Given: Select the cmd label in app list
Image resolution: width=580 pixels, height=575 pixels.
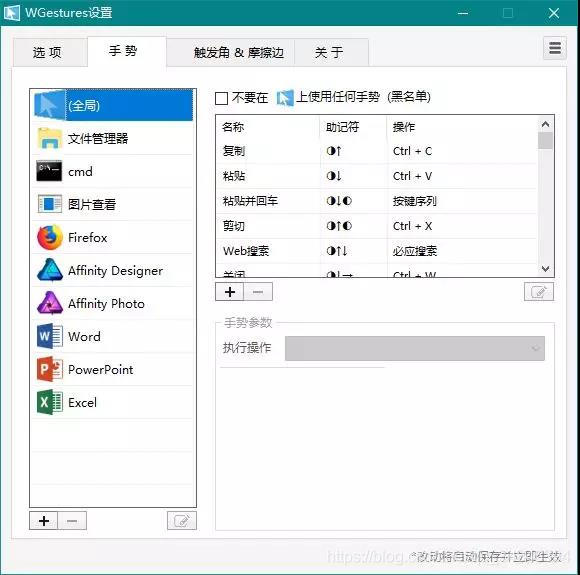Looking at the screenshot, I should pos(80,172).
